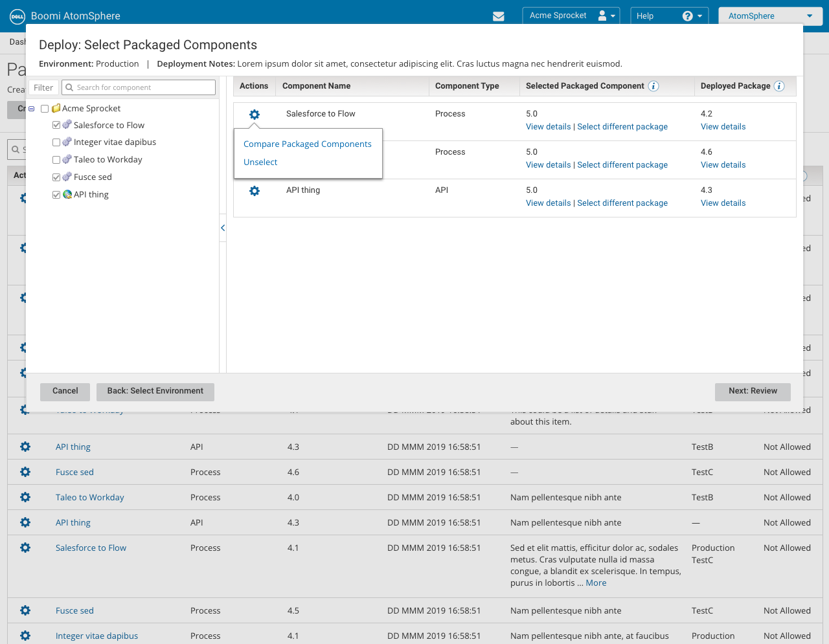Check the Taleo to Workday checkbox
Viewport: 829px width, 644px height.
[56, 160]
